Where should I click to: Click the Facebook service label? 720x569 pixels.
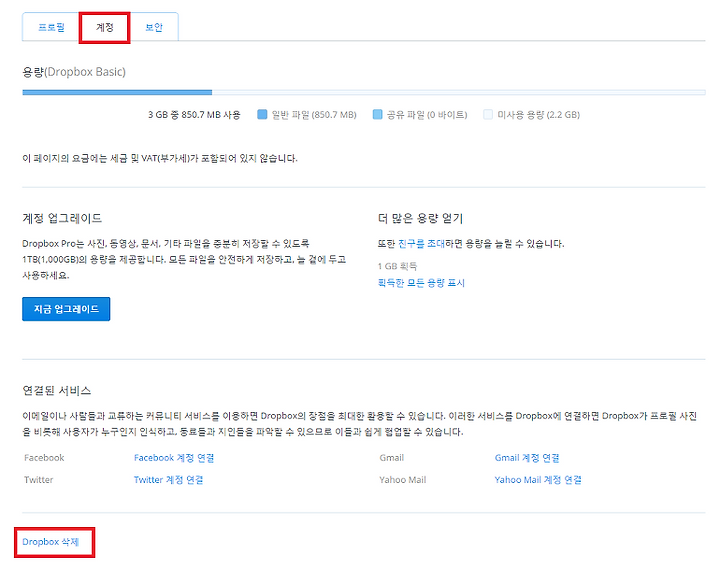(x=44, y=458)
